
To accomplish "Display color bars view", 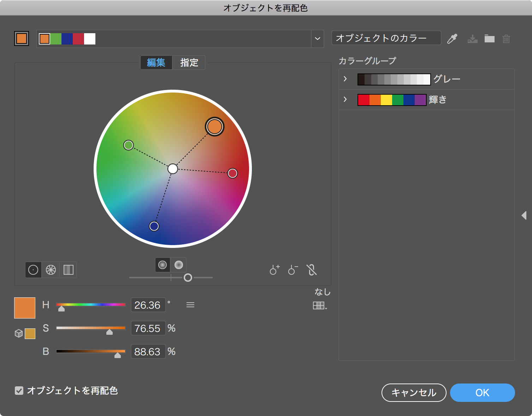I will 68,270.
